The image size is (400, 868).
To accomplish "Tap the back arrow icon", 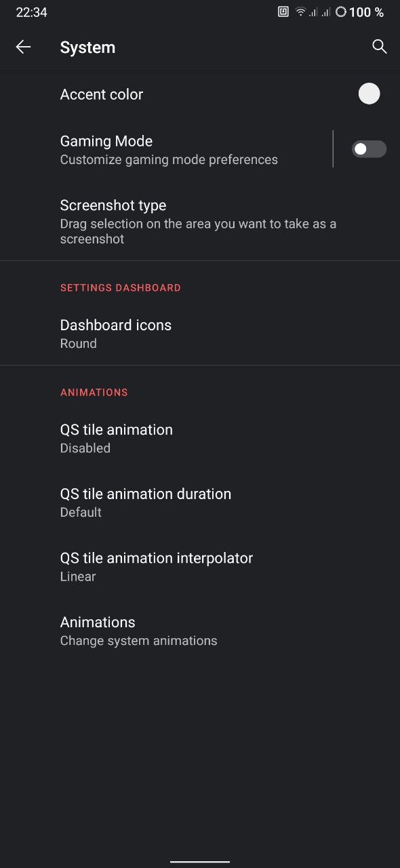I will [23, 47].
